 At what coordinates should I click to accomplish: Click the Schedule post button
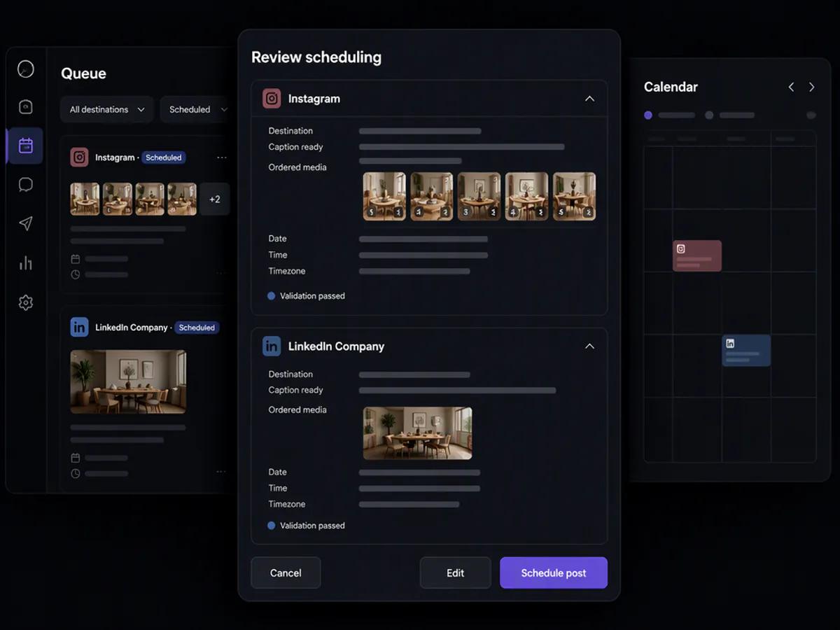pos(554,573)
